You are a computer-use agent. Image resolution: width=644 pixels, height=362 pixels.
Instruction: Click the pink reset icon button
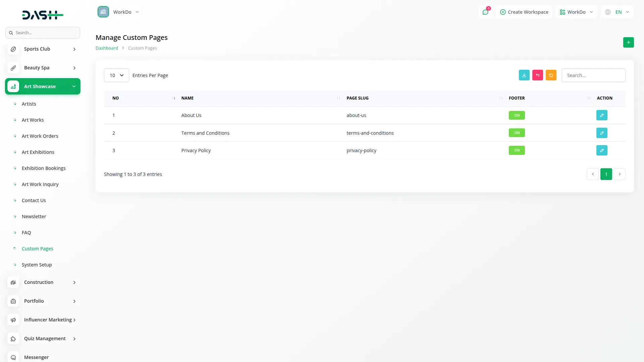(x=537, y=75)
